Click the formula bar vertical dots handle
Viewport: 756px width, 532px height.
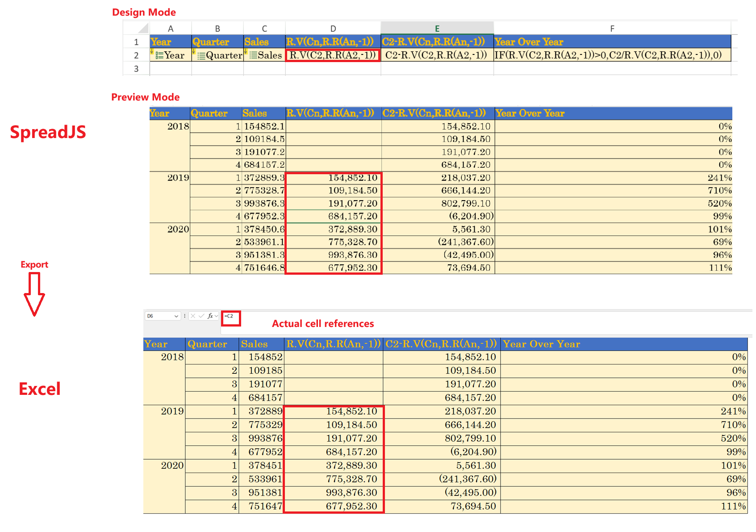tap(185, 316)
